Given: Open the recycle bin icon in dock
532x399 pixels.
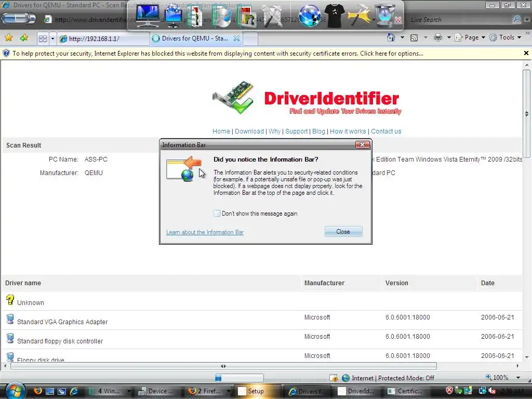Looking at the screenshot, I should coord(385,16).
